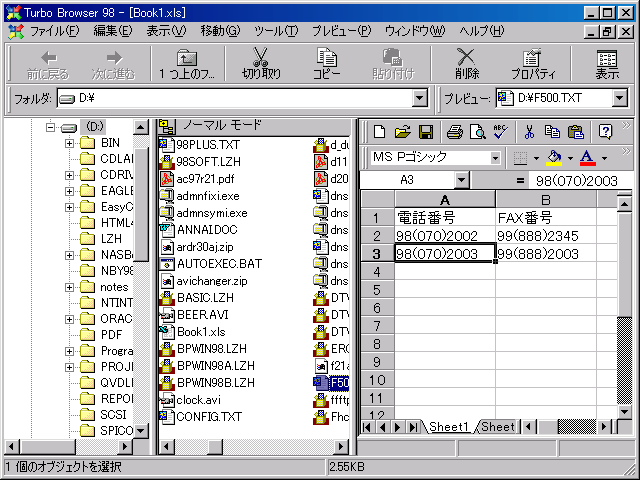This screenshot has height=480, width=640.
Task: Go up one folder level button
Action: point(187,64)
